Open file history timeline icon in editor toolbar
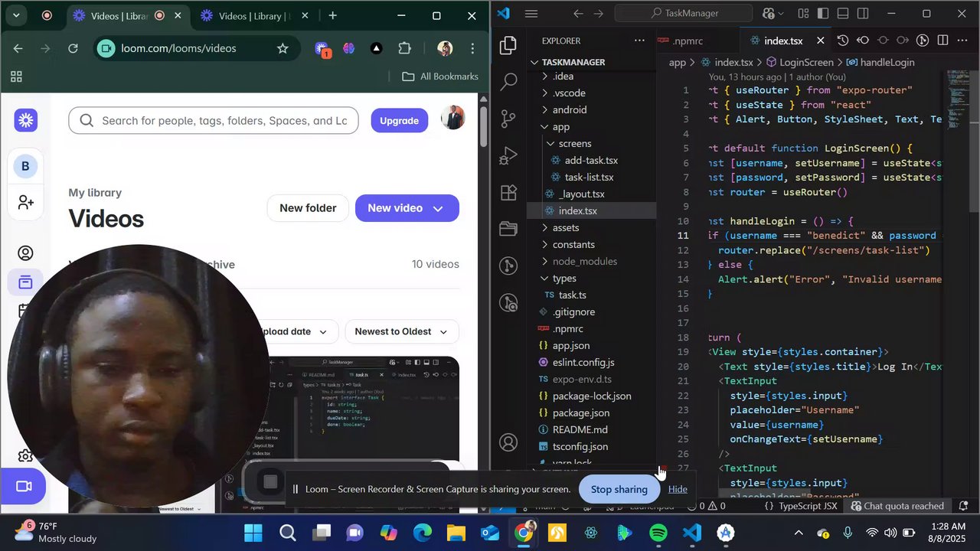 (843, 41)
